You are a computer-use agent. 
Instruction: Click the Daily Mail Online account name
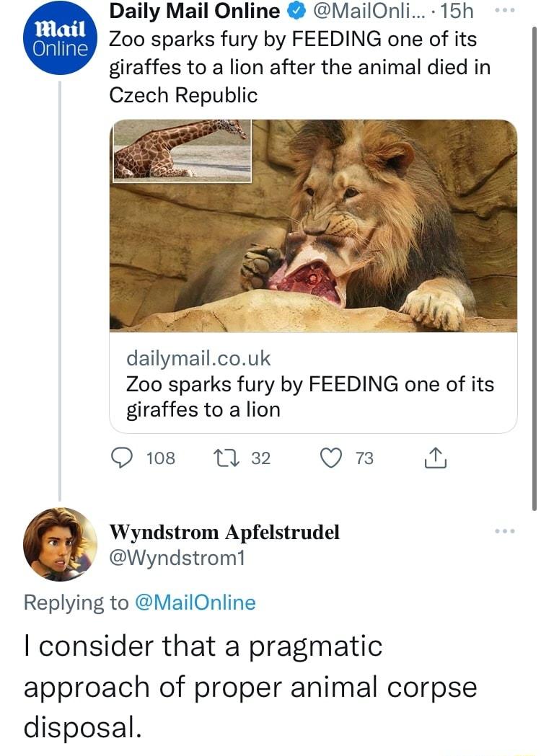(193, 11)
